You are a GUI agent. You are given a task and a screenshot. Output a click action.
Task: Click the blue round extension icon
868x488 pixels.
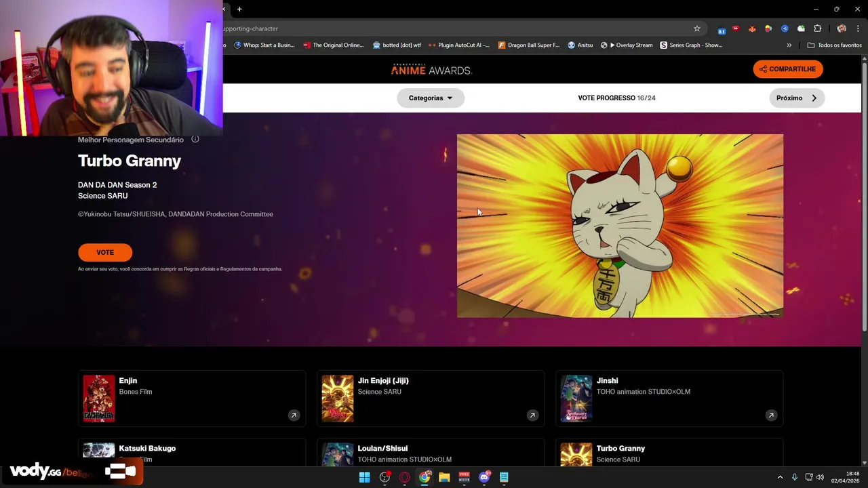pos(785,28)
